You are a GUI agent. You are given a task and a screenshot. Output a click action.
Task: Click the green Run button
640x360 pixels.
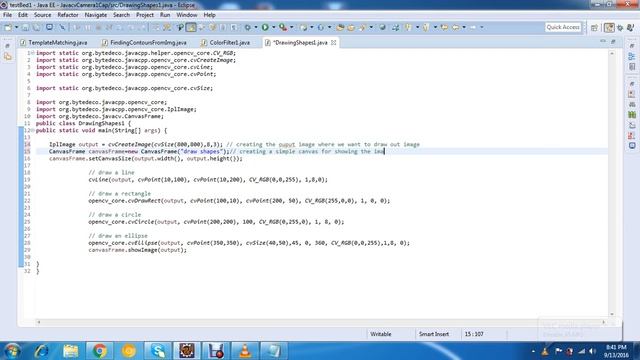click(x=265, y=27)
